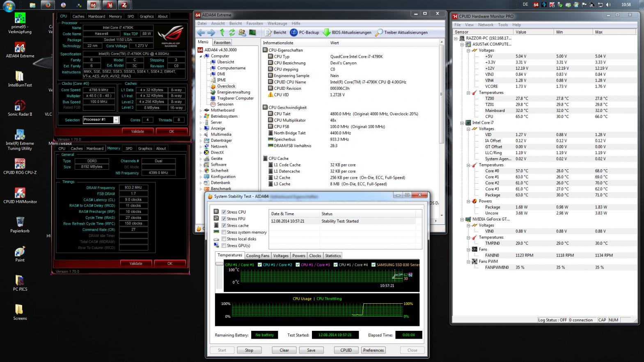Click OK in the lower CPU-Z Memory window

coord(170,263)
